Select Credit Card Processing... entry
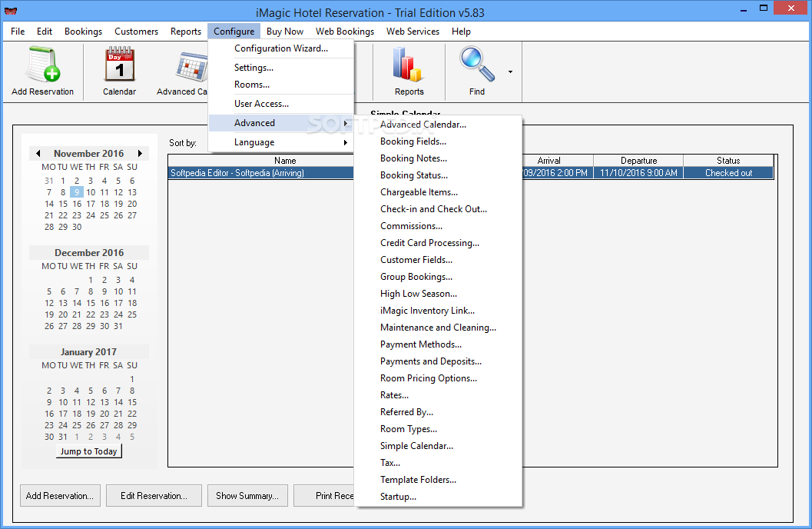The height and width of the screenshot is (529, 812). click(438, 243)
